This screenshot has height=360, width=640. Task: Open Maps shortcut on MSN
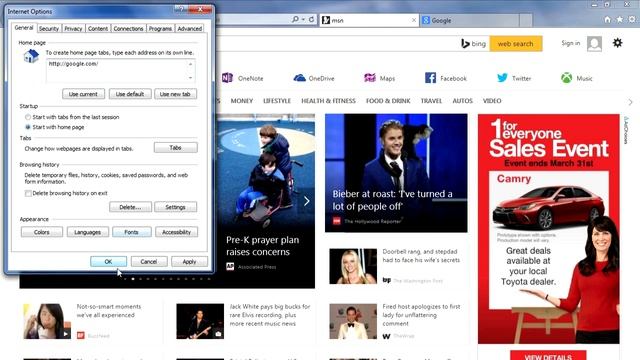click(x=379, y=78)
